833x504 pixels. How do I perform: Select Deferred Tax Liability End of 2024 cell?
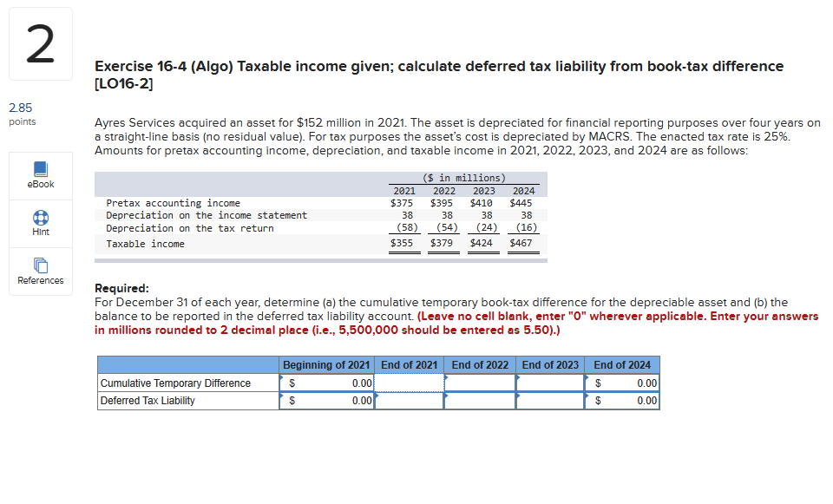(622, 401)
